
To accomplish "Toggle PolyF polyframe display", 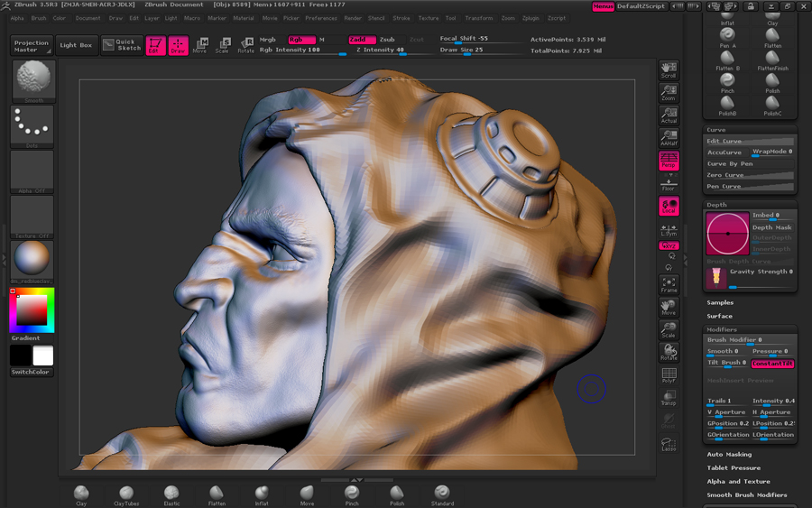I will (x=669, y=375).
